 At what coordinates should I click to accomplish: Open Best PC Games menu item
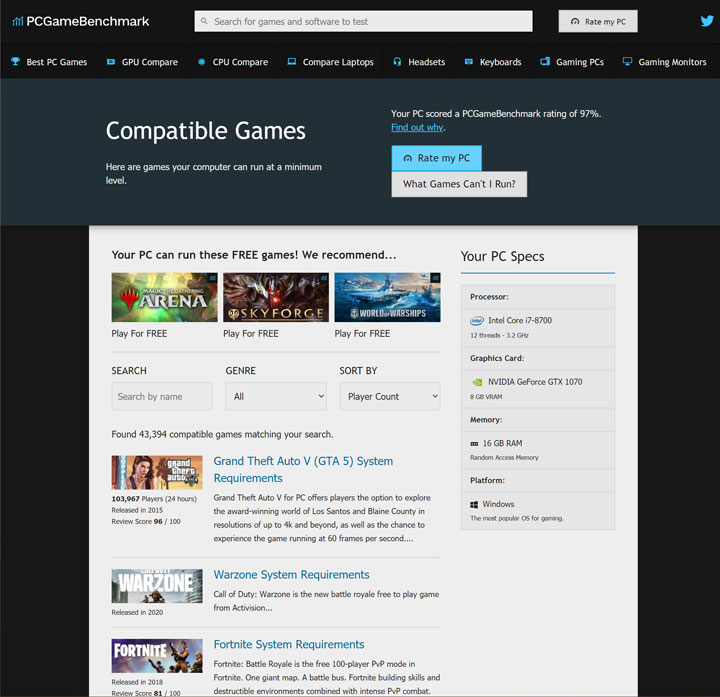[x=49, y=62]
